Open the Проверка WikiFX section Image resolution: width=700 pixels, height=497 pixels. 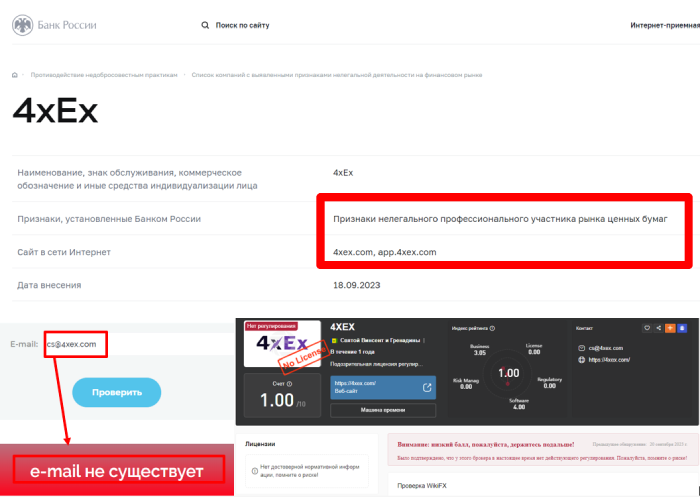coord(422,486)
